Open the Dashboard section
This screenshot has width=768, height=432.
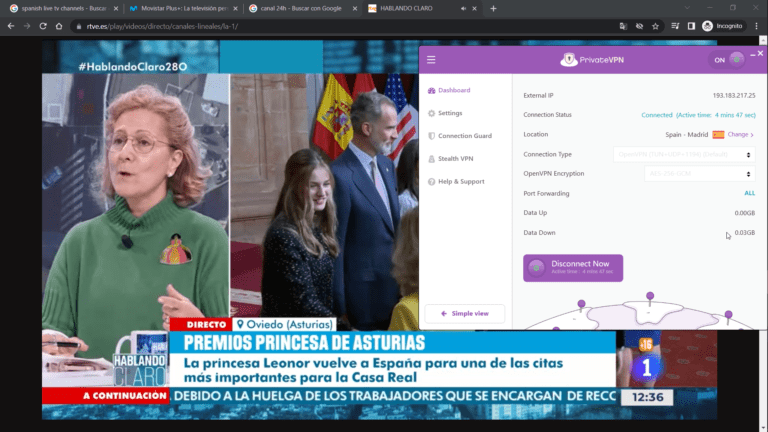(x=453, y=90)
